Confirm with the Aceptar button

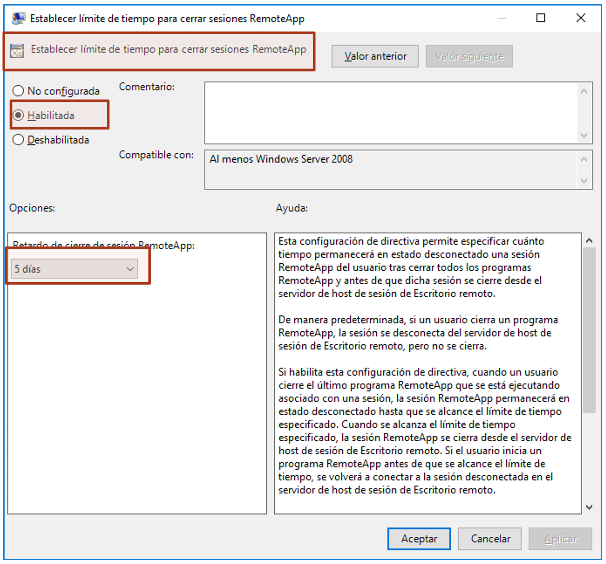419,538
